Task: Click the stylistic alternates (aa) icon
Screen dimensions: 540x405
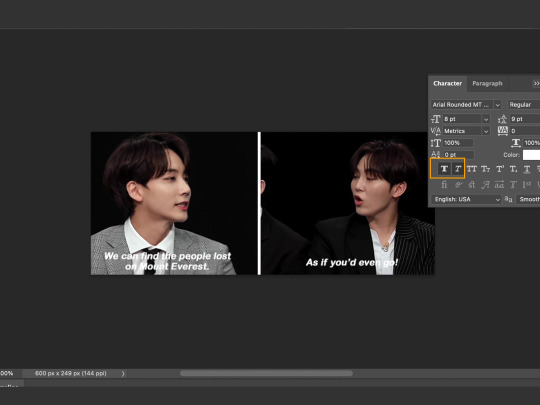Action: pos(499,185)
